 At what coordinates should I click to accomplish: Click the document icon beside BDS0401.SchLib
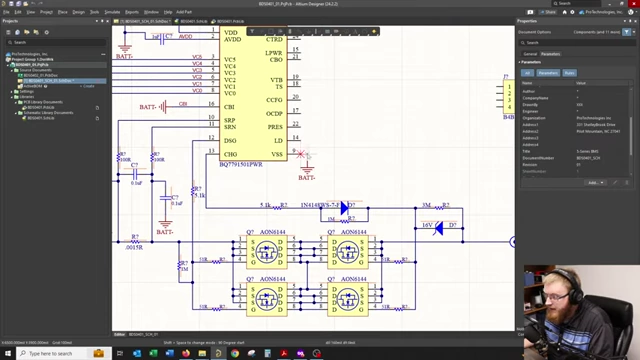click(x=97, y=118)
